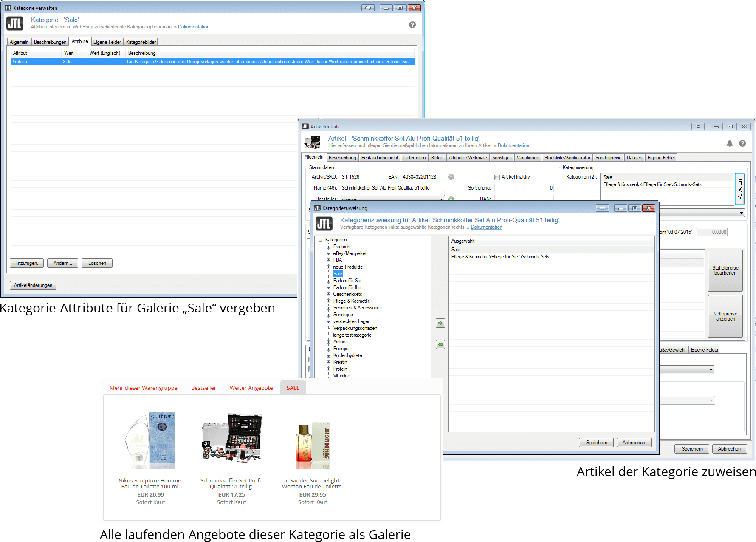Image resolution: width=756 pixels, height=542 pixels.
Task: Click the green icon beside Hersteller dropdown
Action: click(451, 199)
